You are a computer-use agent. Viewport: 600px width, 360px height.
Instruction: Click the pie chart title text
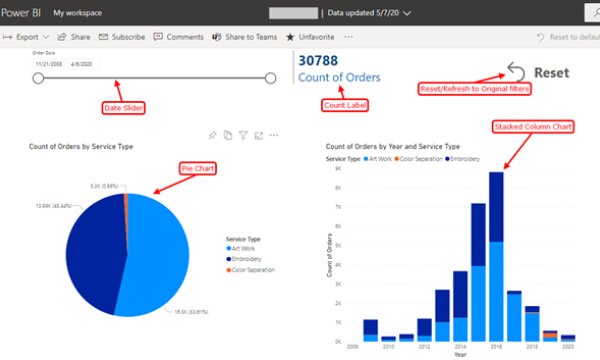pyautogui.click(x=81, y=147)
